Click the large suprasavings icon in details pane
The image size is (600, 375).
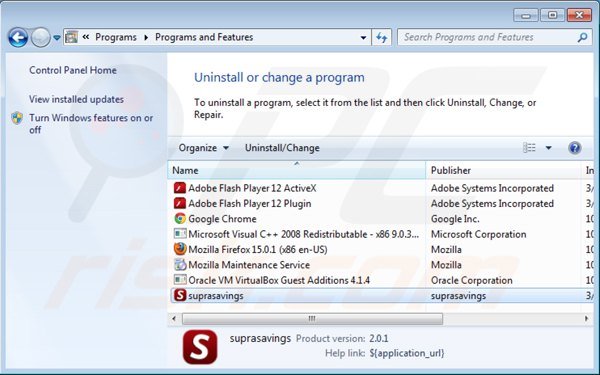coord(200,347)
